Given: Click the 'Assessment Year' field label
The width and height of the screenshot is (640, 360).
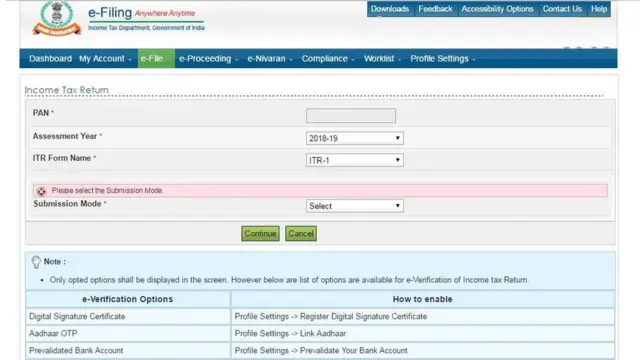Looking at the screenshot, I should [x=65, y=136].
